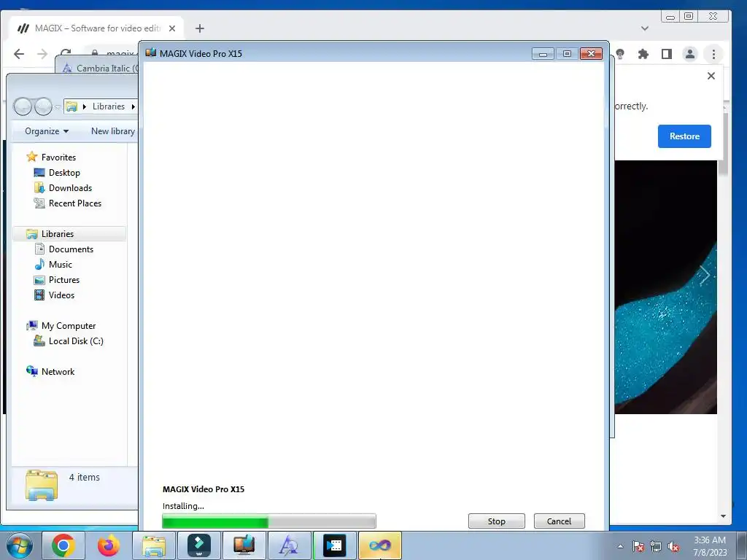Open font viewer taskbar icon
Screen dimensions: 747x560
coord(289,545)
